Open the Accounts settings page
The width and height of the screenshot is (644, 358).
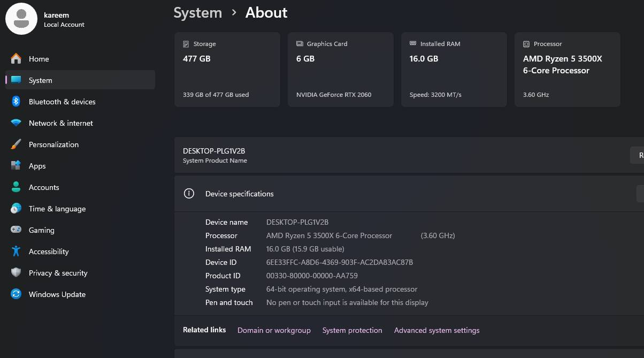tap(44, 187)
